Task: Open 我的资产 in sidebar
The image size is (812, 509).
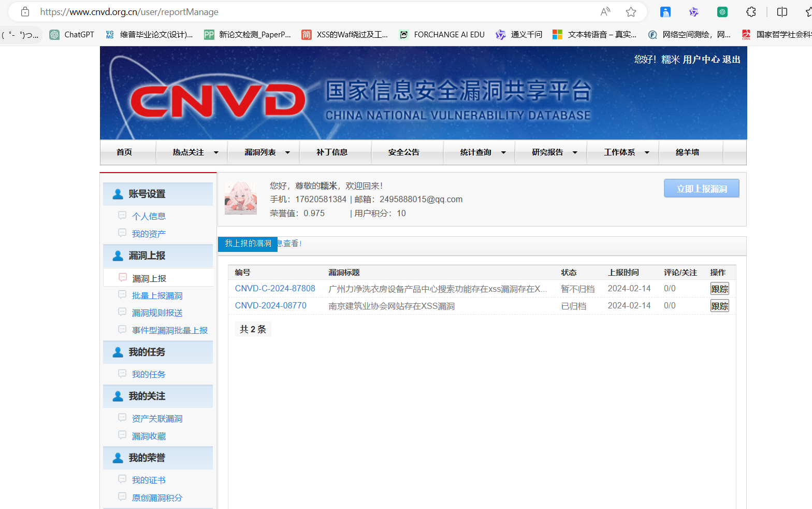Action: tap(149, 234)
